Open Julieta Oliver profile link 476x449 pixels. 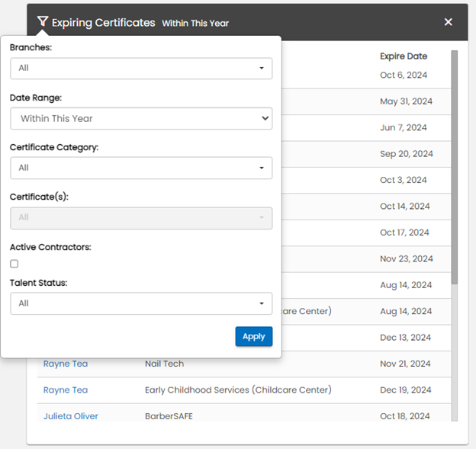click(71, 416)
